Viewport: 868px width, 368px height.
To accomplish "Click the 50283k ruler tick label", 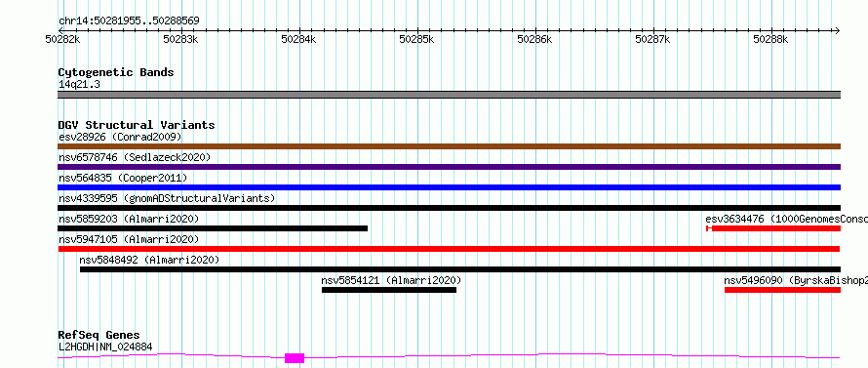I will click(181, 39).
